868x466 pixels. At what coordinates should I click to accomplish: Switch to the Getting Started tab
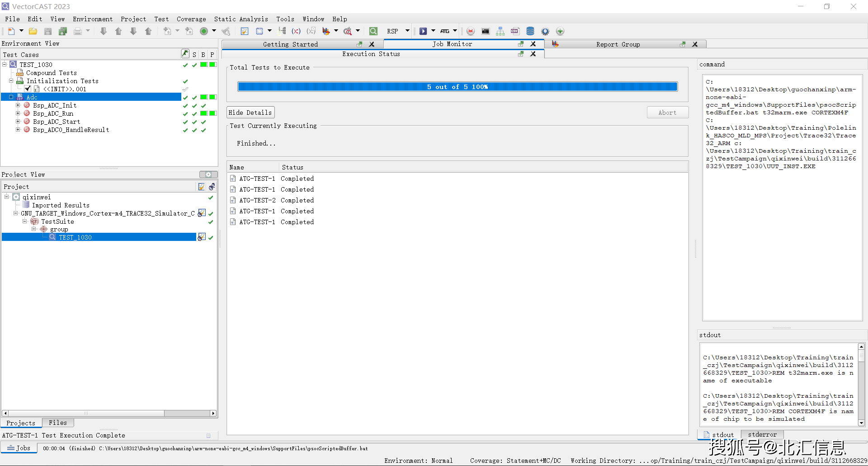pos(291,44)
